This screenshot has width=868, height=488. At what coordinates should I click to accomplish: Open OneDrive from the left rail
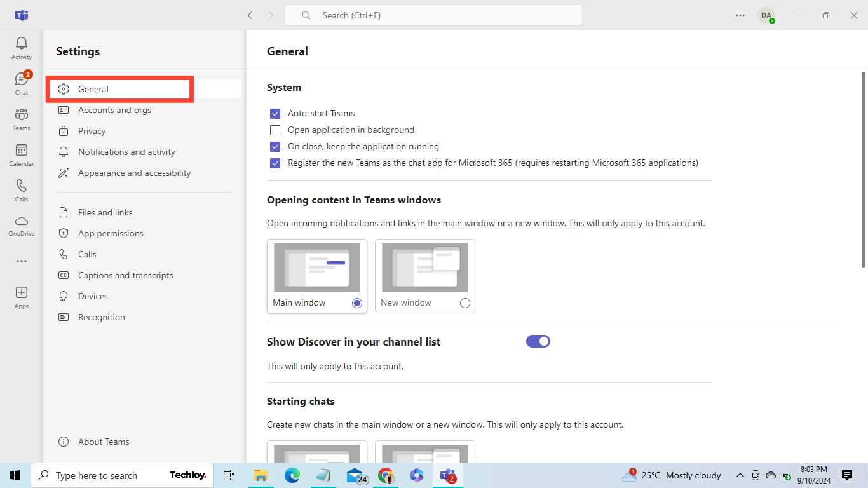(22, 226)
